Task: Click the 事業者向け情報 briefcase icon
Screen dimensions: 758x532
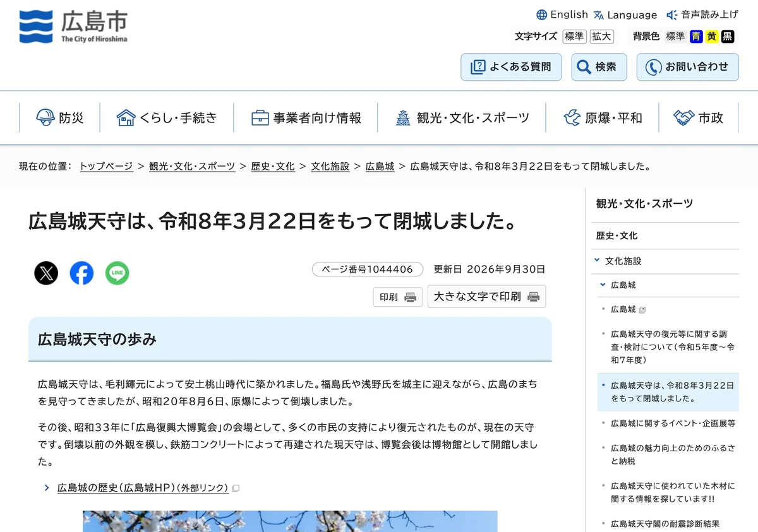Action: 260,117
